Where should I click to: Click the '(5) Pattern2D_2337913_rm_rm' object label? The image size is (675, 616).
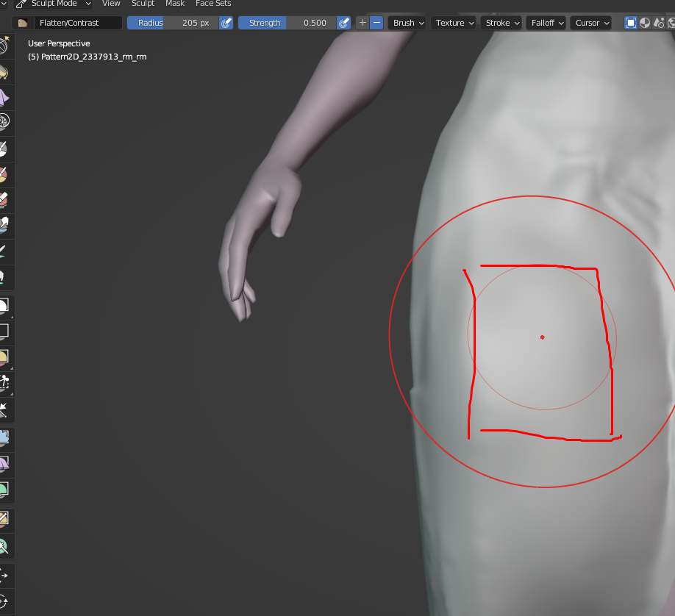click(x=87, y=57)
